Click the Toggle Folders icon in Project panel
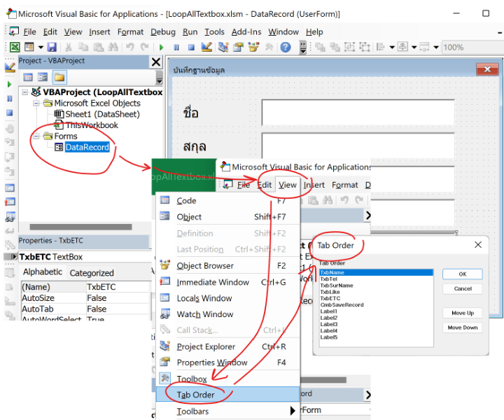This screenshot has height=420, width=504. 59,77
